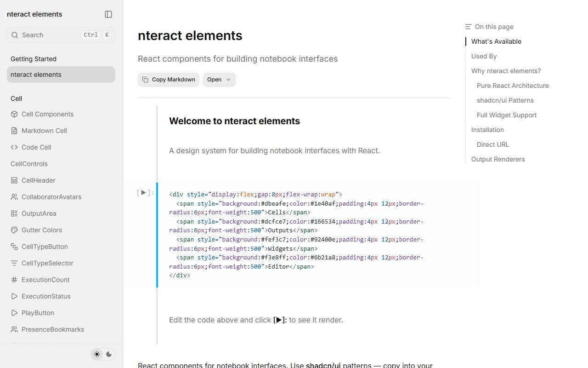Jump to Full Widget Support section
Viewport: 588px width, 368px height.
(x=507, y=115)
